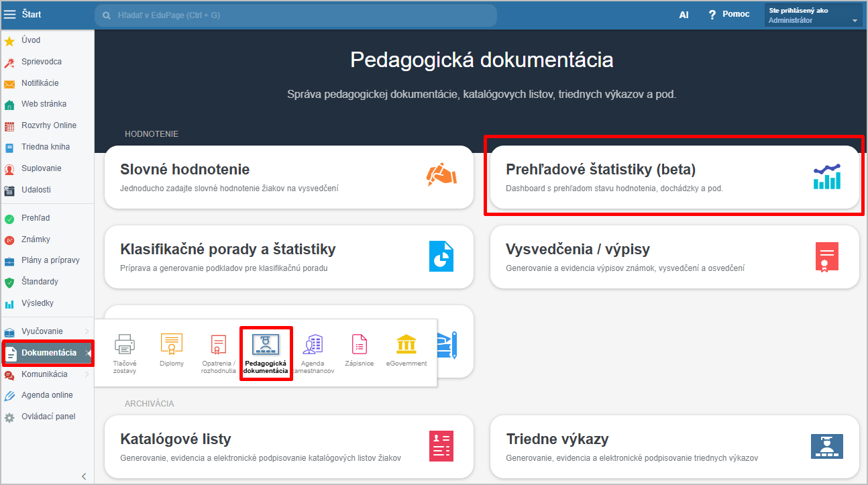Expand the Komunikácia sidebar submenu
Viewport: 868px width, 485px height.
click(87, 374)
